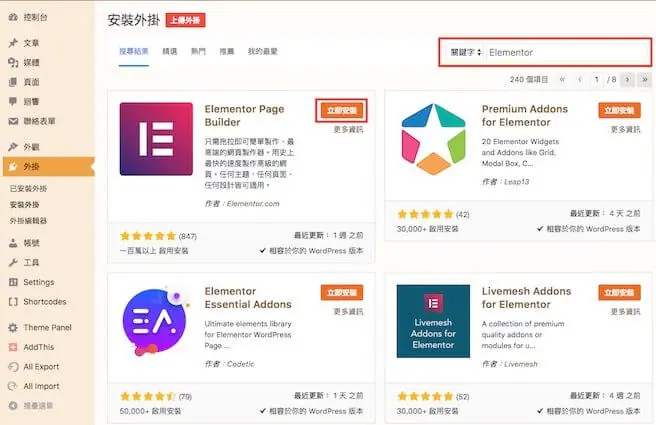Go to the next results page
Image resolution: width=656 pixels, height=425 pixels.
click(x=628, y=79)
